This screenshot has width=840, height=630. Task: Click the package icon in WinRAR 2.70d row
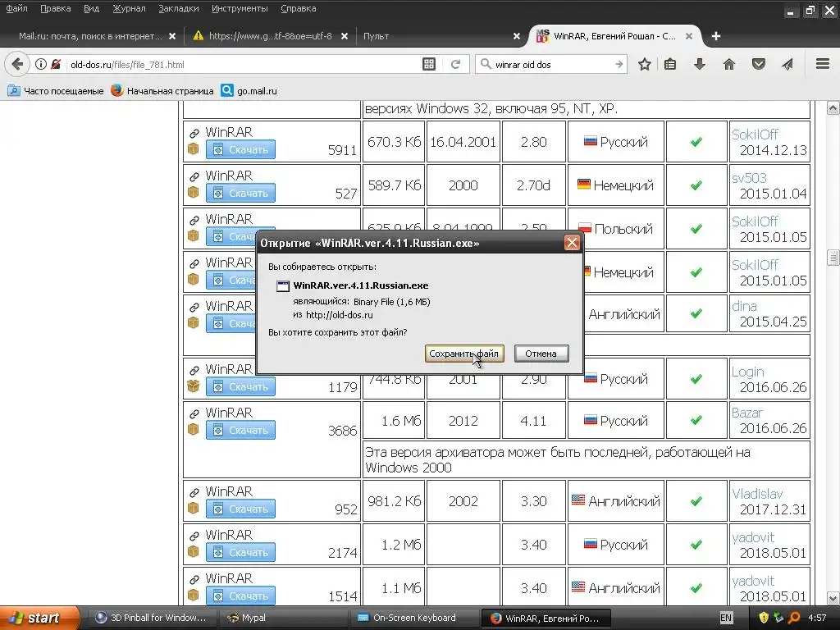194,192
